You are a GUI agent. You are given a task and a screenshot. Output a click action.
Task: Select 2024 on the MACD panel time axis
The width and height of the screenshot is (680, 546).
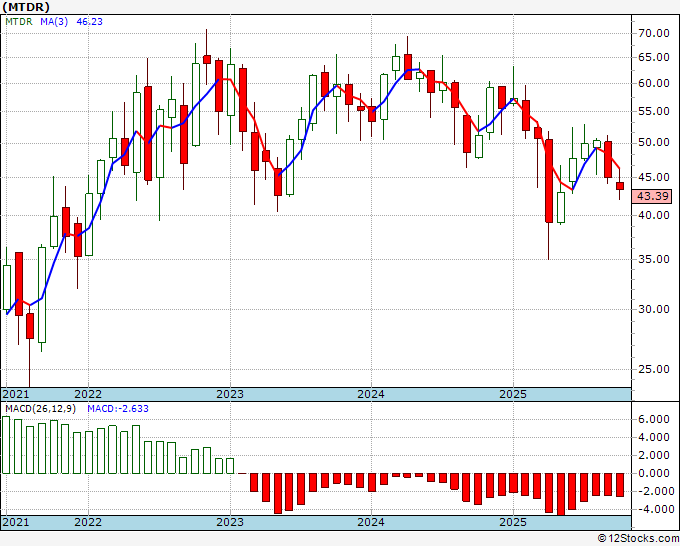pyautogui.click(x=371, y=522)
